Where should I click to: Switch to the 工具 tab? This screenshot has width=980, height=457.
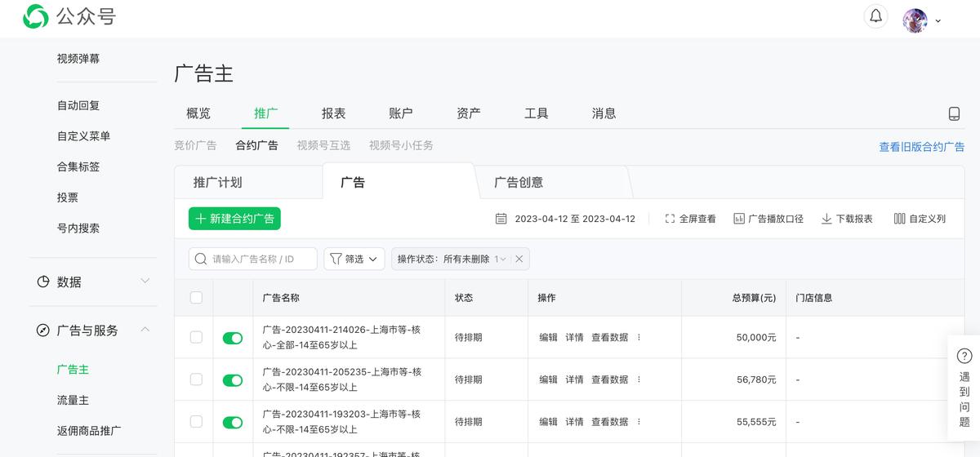(x=537, y=113)
